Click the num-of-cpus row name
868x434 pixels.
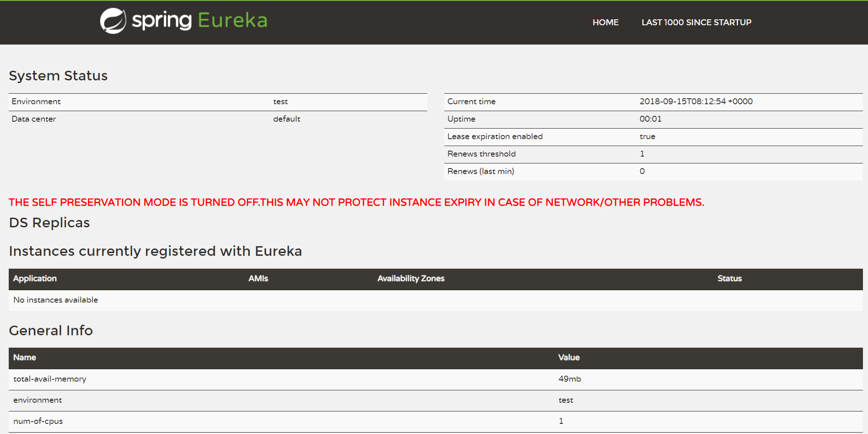[x=38, y=421]
